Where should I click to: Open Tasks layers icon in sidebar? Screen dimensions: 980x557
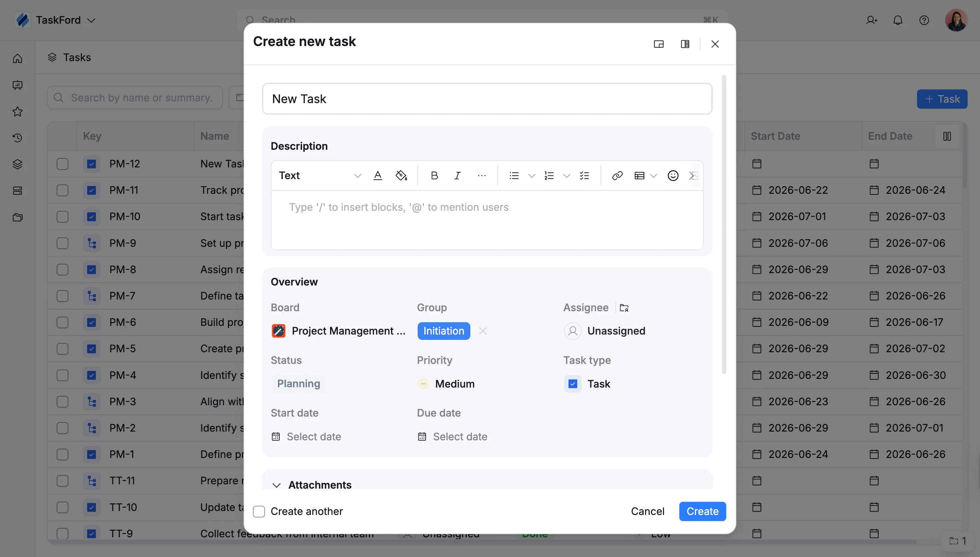tap(18, 164)
